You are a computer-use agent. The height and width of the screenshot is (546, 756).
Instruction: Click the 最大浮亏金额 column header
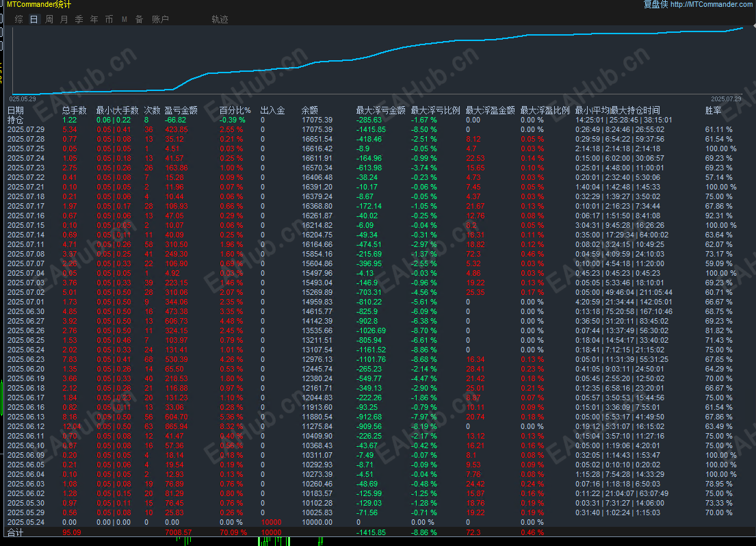coord(381,110)
